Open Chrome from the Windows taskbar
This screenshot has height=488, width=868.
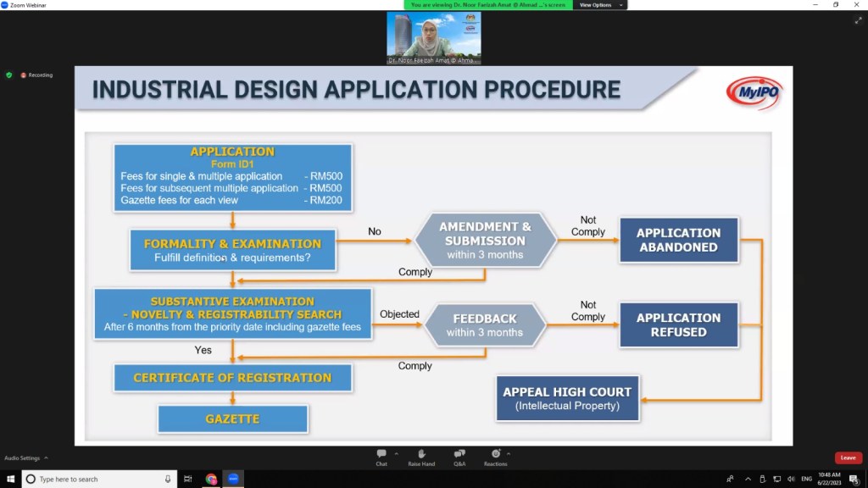(x=211, y=479)
